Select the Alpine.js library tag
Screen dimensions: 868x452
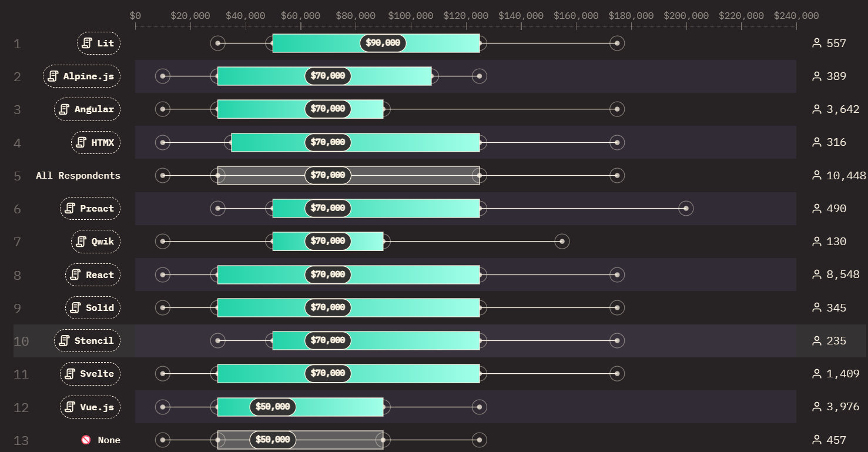point(82,76)
